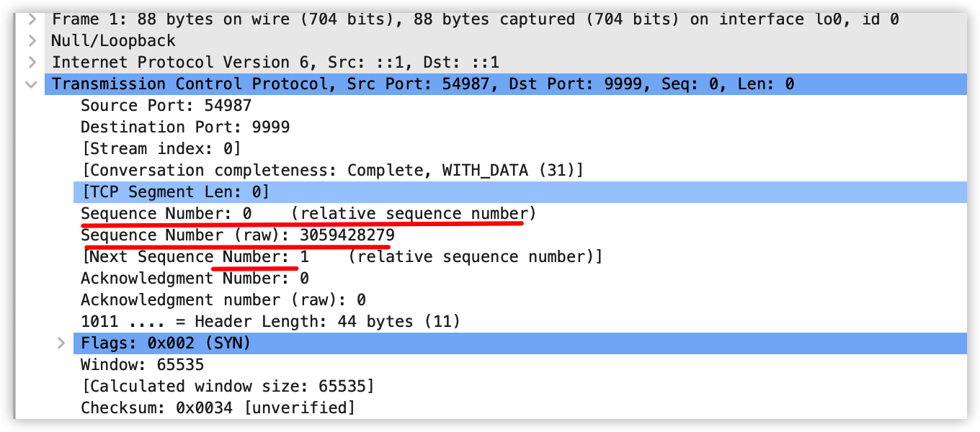Image resolution: width=980 pixels, height=432 pixels.
Task: Select the TCP Segment Len: 0 row
Action: [x=174, y=192]
